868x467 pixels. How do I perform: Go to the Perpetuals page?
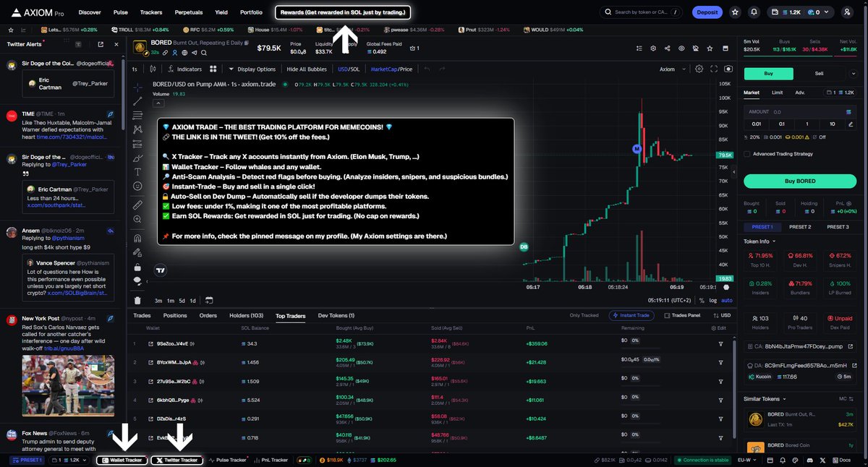point(189,12)
